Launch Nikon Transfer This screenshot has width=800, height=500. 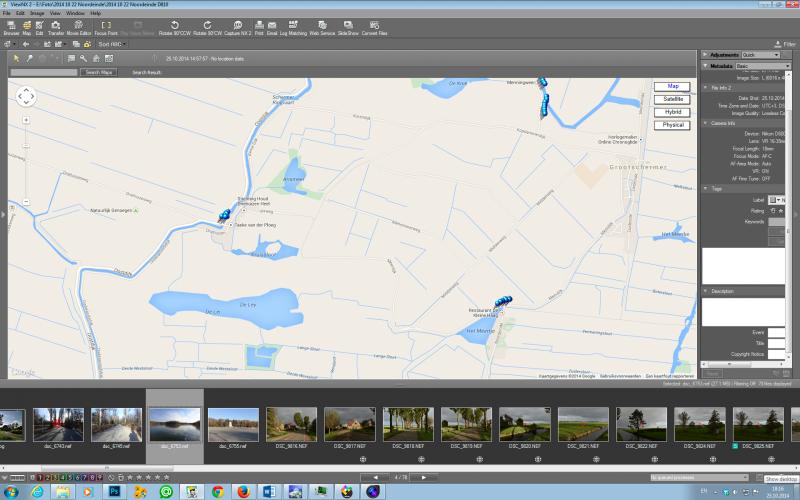point(56,28)
